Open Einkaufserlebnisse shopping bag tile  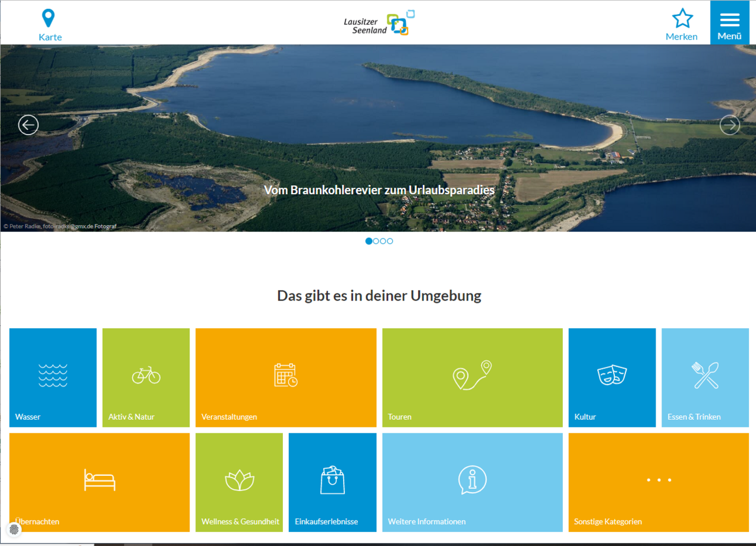[333, 482]
